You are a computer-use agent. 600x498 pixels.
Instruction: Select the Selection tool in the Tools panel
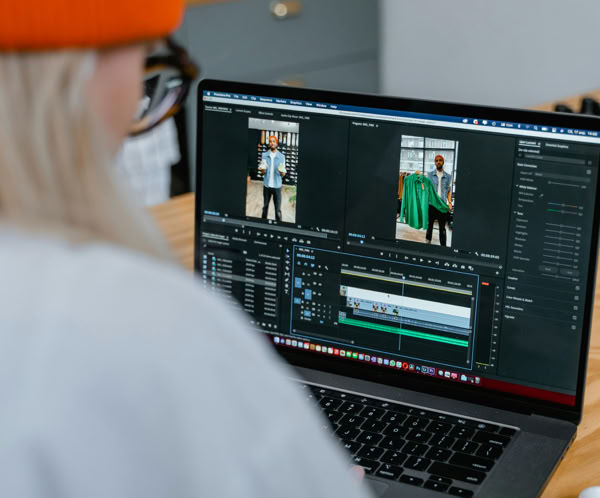(287, 251)
